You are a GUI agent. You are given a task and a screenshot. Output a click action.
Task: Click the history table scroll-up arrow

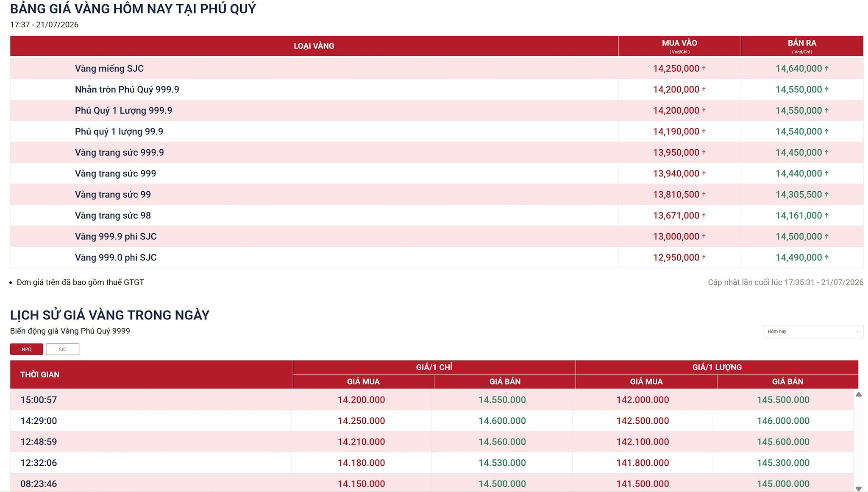858,394
